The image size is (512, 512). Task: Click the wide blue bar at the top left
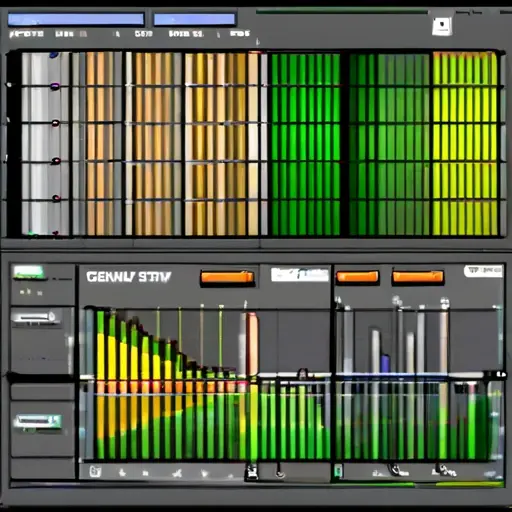[x=76, y=19]
